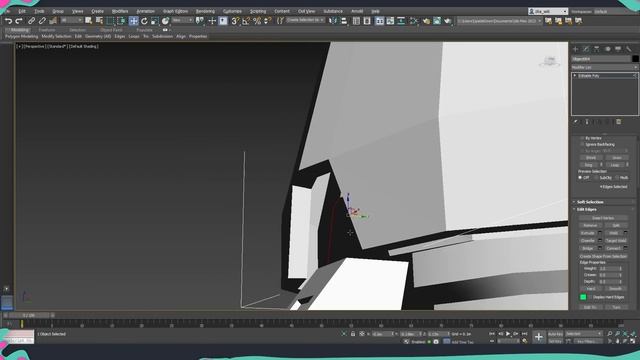Image resolution: width=640 pixels, height=360 pixels.
Task: Open the user account sign-in dropdown
Action: 548,11
